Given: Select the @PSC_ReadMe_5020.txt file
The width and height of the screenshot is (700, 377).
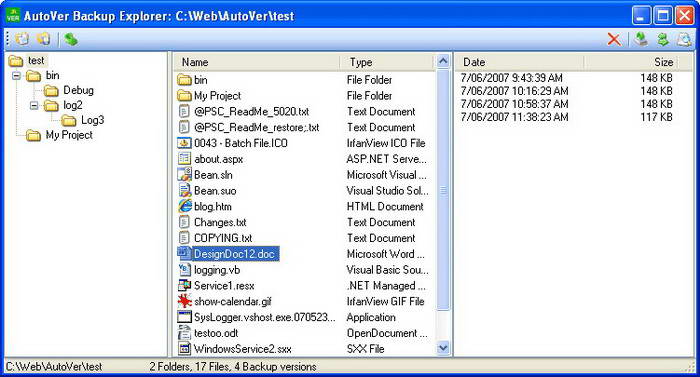Looking at the screenshot, I should pyautogui.click(x=251, y=111).
